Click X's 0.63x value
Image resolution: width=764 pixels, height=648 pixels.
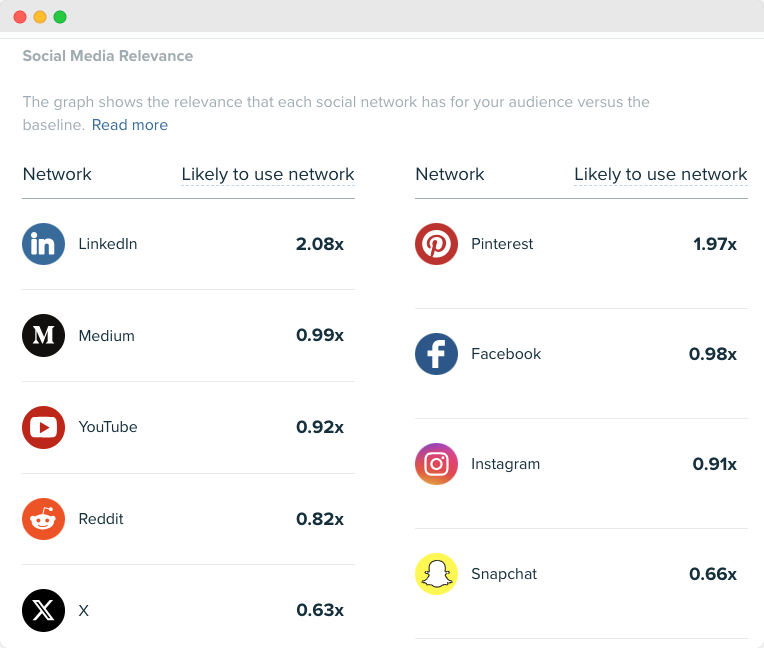coord(320,610)
